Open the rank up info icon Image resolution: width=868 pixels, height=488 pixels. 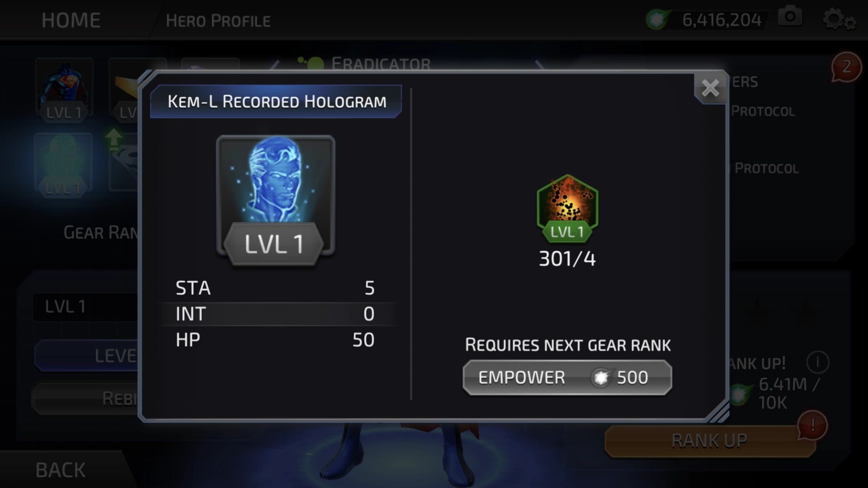[x=818, y=362]
